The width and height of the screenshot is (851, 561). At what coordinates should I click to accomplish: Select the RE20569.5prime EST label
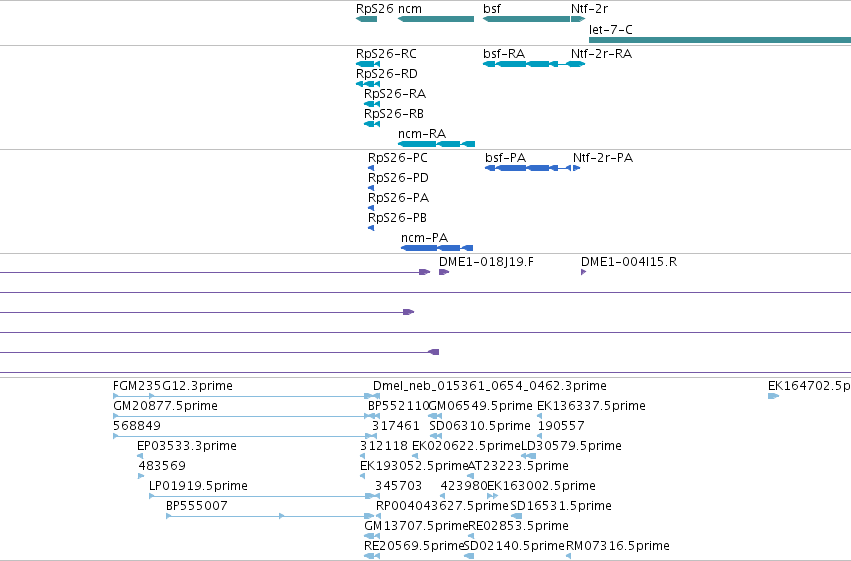[x=414, y=546]
